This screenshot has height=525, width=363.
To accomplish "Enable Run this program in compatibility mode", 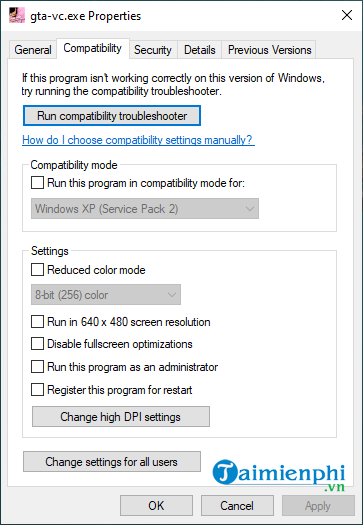I will (x=37, y=183).
